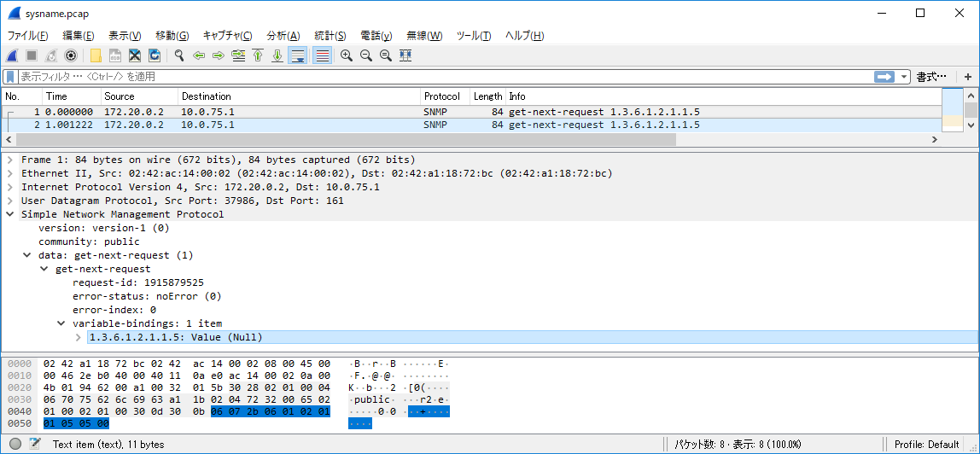Collapse Simple Network Management Protocol section
The height and width of the screenshot is (454, 980).
pos(10,214)
